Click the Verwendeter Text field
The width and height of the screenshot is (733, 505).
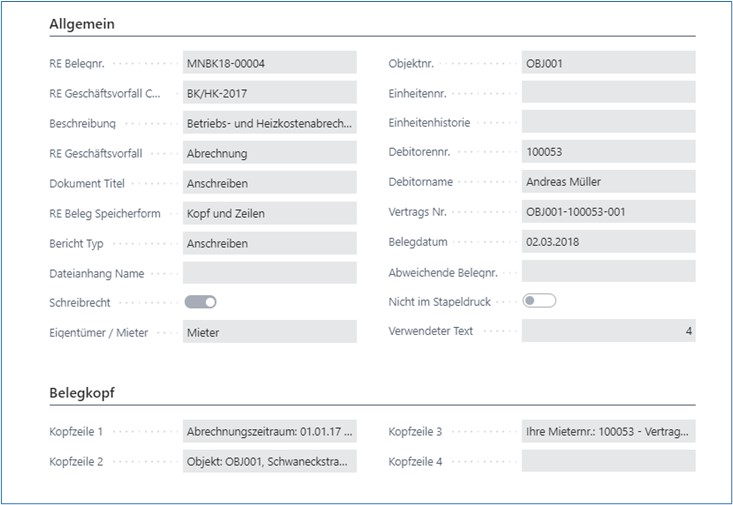[x=608, y=331]
